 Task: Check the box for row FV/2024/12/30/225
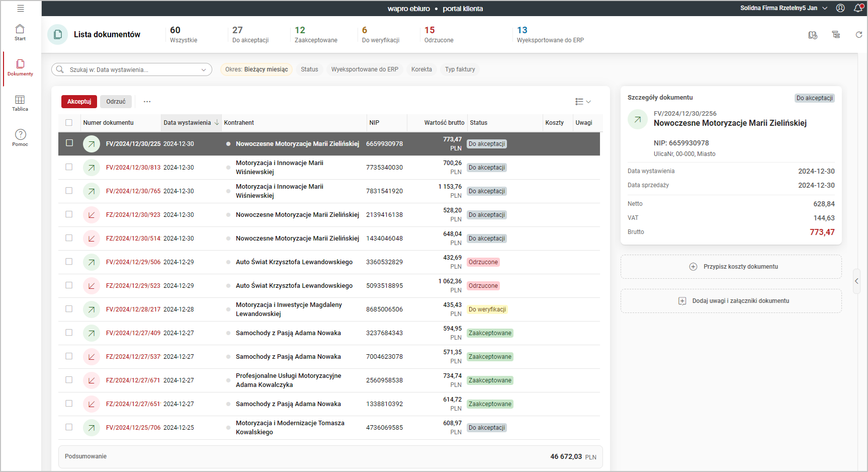(x=69, y=143)
